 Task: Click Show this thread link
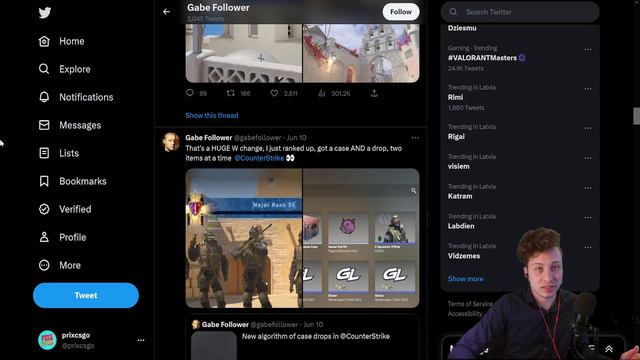[x=212, y=116]
